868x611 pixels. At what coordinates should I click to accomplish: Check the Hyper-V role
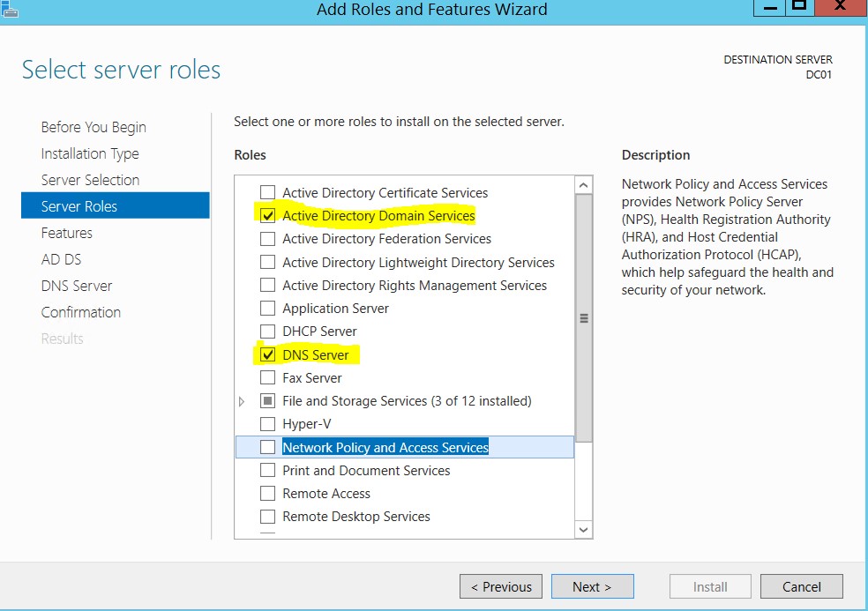click(x=267, y=424)
